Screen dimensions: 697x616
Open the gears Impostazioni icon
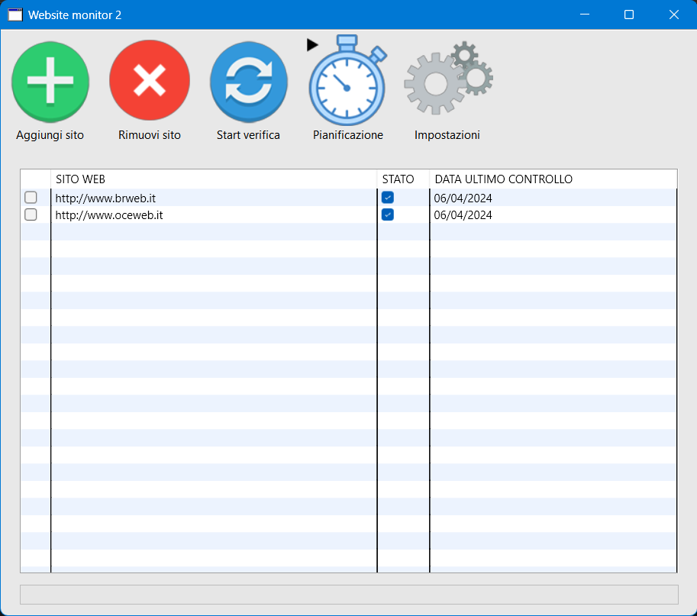tap(448, 78)
